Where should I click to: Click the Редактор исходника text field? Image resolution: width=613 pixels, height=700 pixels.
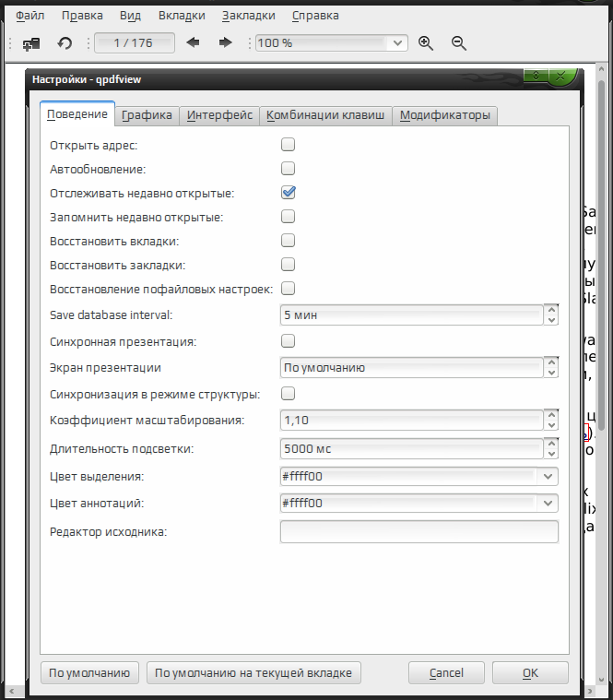tap(419, 532)
